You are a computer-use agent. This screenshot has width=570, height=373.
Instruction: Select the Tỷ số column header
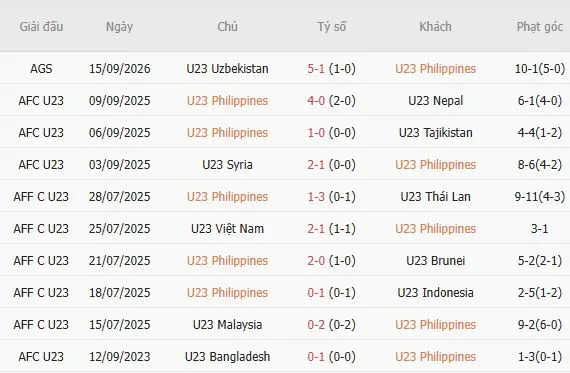tap(332, 27)
